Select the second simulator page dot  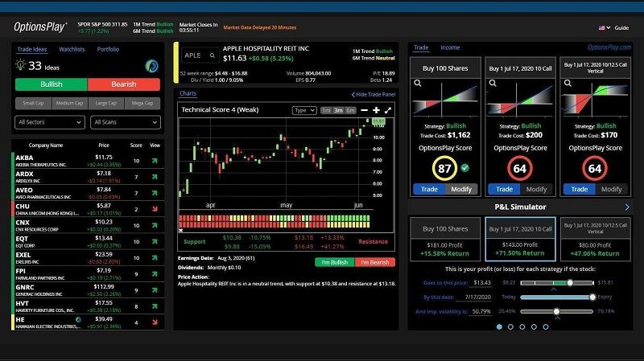(510, 327)
